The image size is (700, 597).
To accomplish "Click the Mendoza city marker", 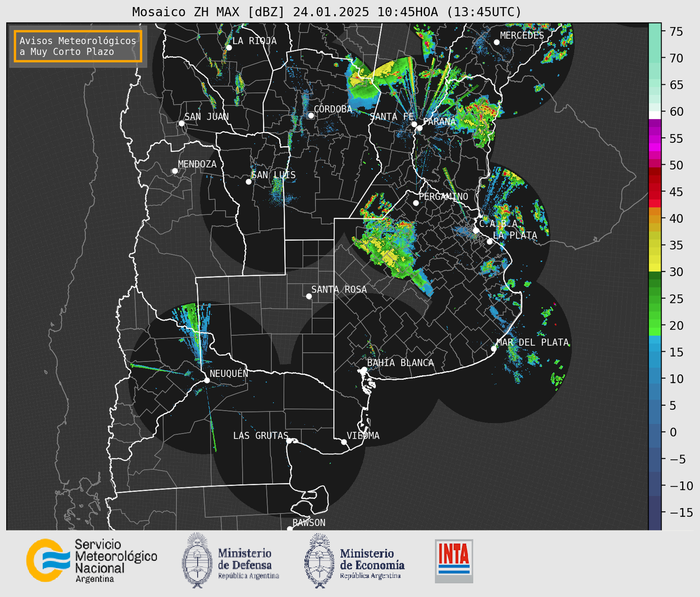I will (175, 171).
